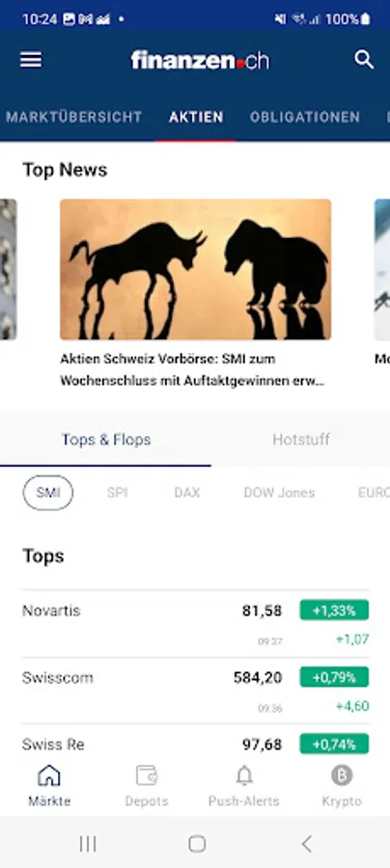Select the DOW Jones index chip
390x868 pixels.
point(279,493)
